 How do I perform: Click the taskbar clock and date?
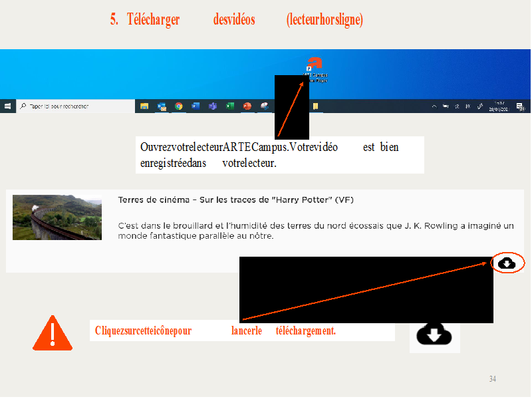(x=498, y=106)
